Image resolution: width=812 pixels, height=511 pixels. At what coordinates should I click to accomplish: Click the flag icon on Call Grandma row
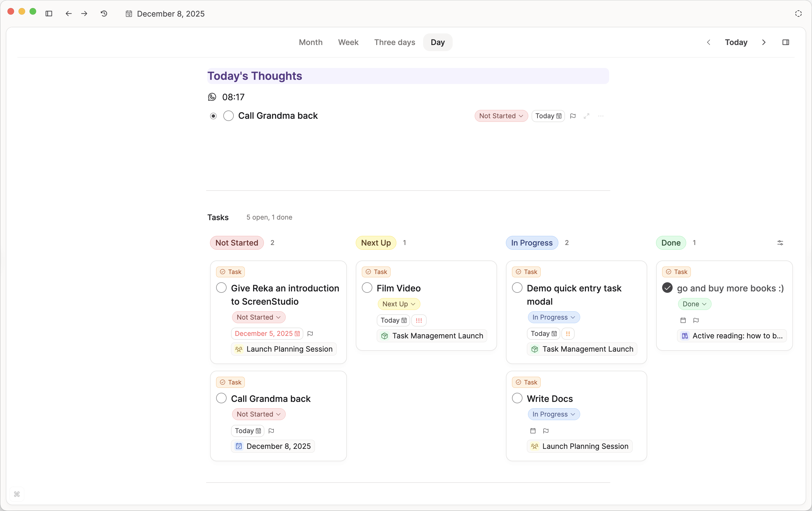[573, 116]
